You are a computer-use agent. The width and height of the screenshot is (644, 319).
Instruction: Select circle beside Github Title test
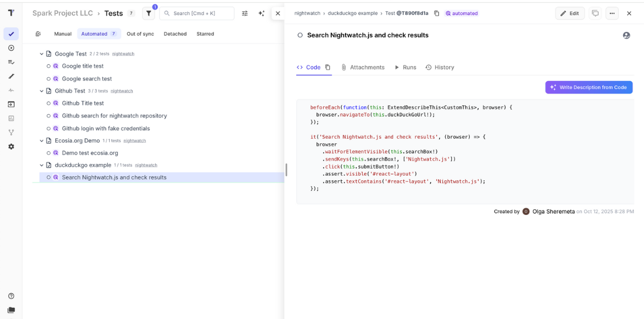click(49, 104)
